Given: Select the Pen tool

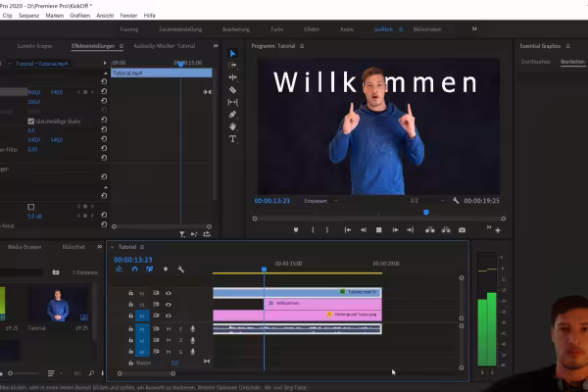Looking at the screenshot, I should 232,115.
